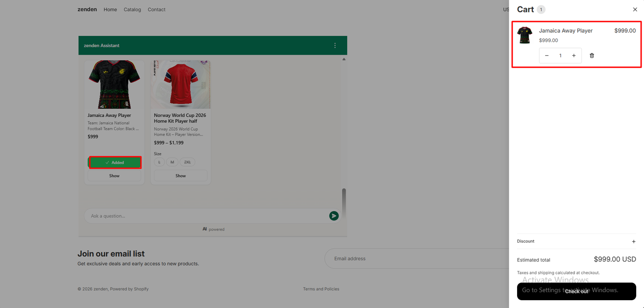Open the Jamaica Away Player cart thumbnail
This screenshot has width=644, height=308.
pyautogui.click(x=525, y=35)
